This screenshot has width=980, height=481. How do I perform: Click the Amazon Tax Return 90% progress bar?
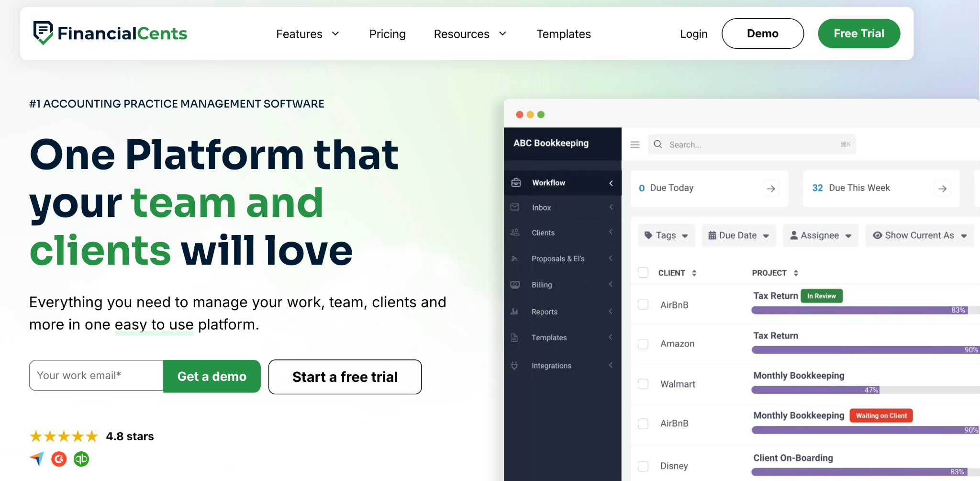[865, 350]
